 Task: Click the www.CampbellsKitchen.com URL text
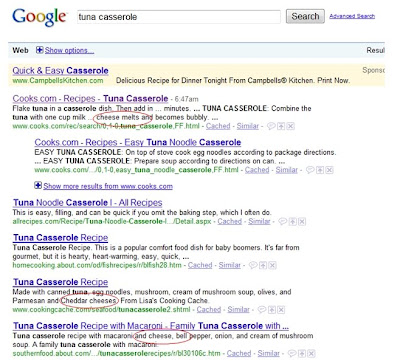click(x=58, y=80)
